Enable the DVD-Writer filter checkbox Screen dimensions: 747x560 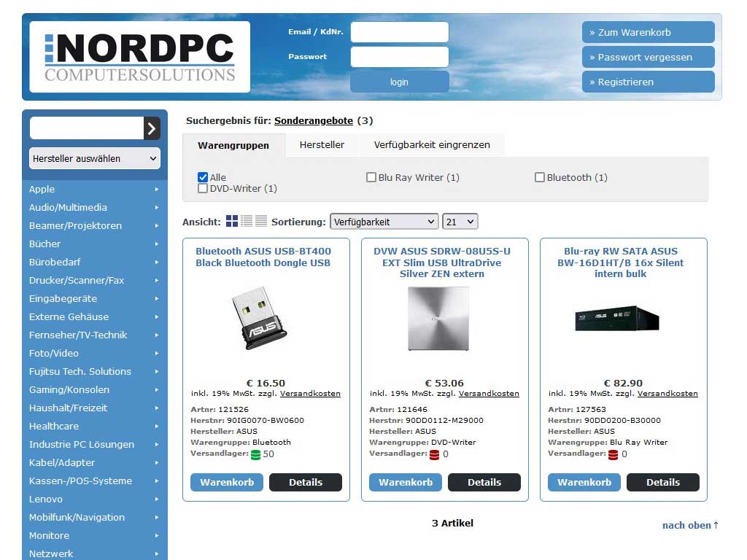tap(203, 189)
